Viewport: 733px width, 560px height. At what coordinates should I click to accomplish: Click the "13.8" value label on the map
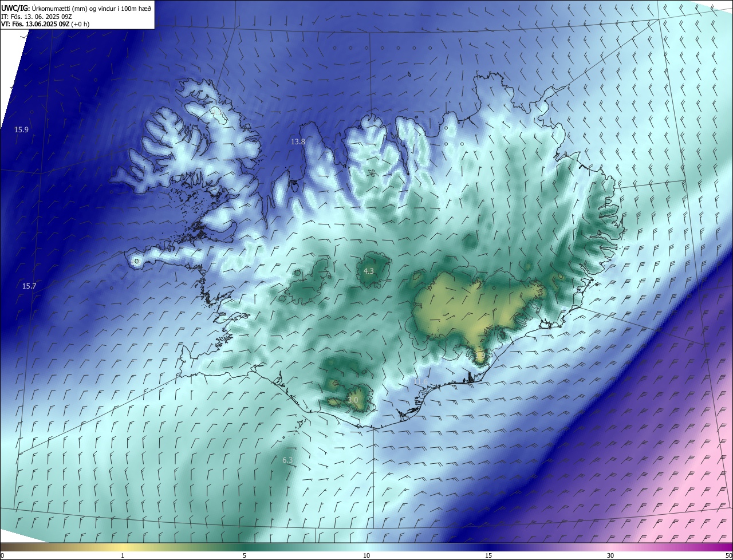pyautogui.click(x=298, y=141)
